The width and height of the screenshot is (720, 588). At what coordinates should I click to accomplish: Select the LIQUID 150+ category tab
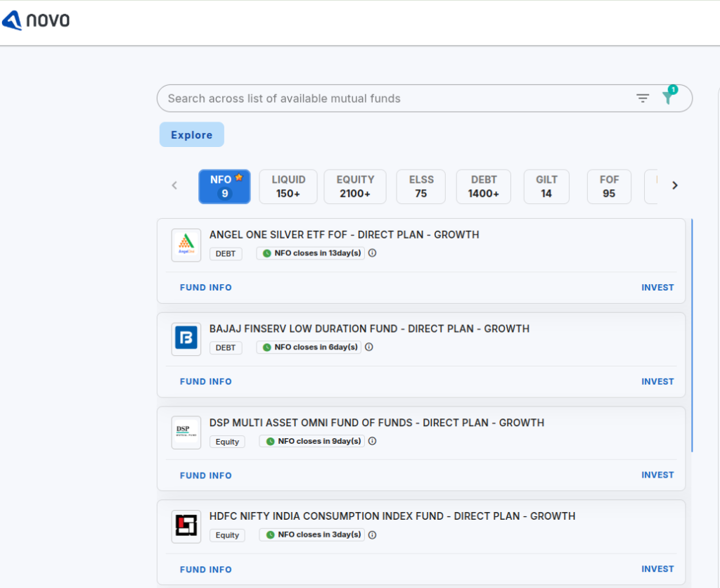click(x=288, y=186)
